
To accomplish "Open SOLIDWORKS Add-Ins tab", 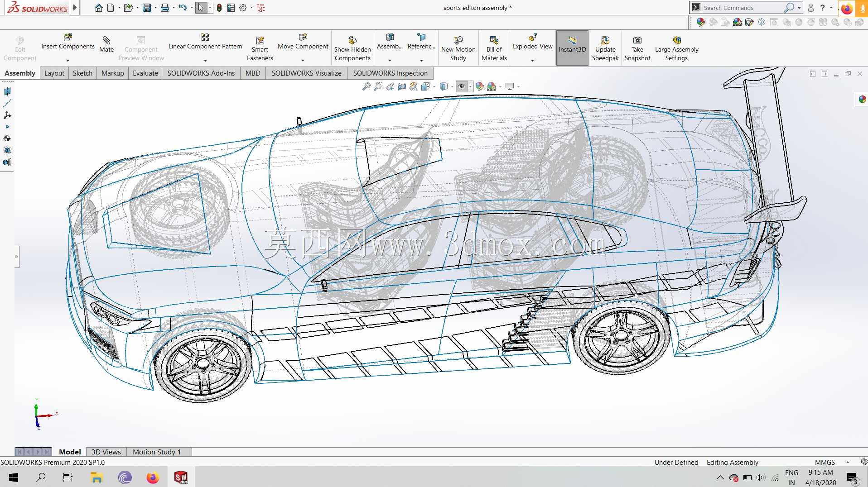I will 201,73.
